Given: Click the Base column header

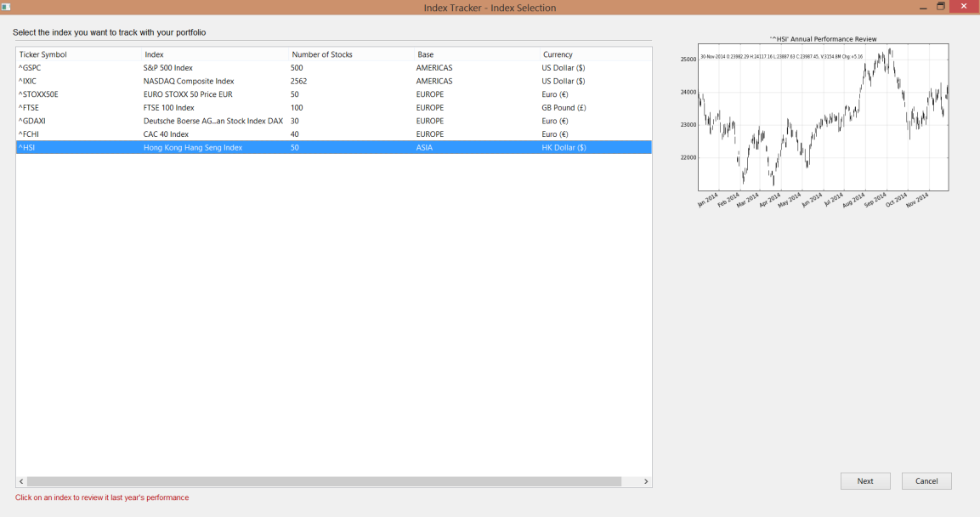Looking at the screenshot, I should tap(477, 54).
